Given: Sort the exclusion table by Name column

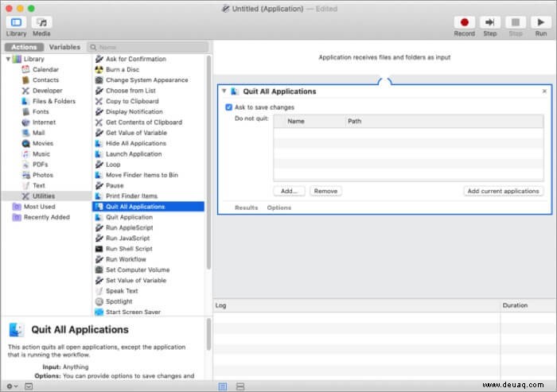Looking at the screenshot, I should click(295, 121).
